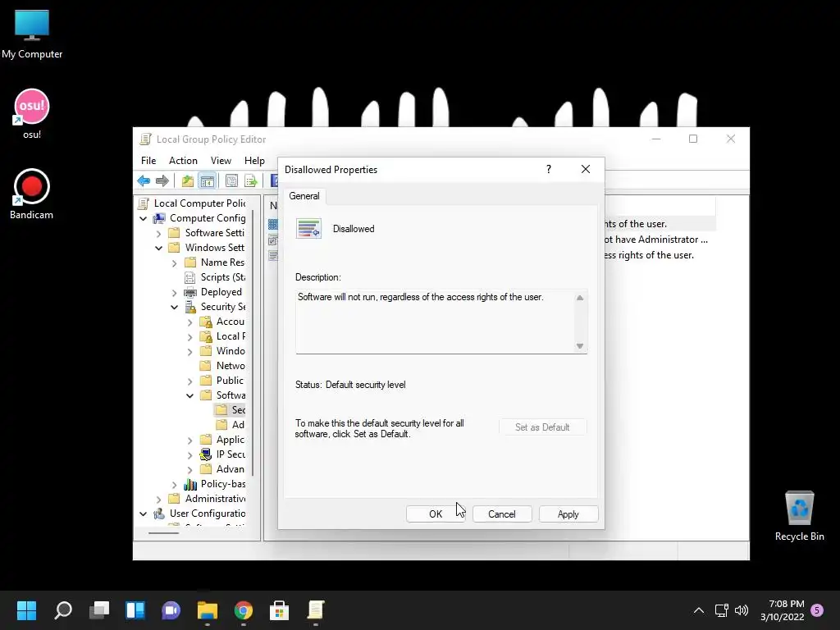Expand the Account Policies node
The image size is (840, 630).
tap(189, 322)
